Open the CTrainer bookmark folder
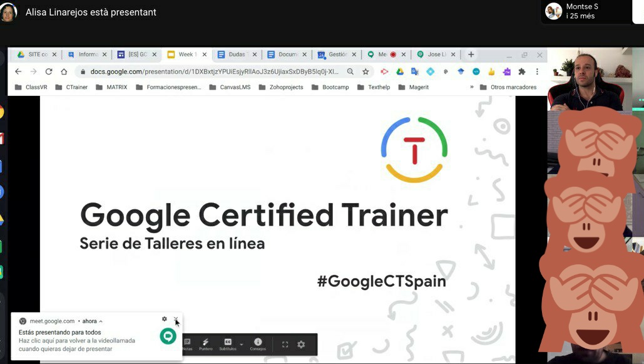This screenshot has width=644, height=364. (71, 87)
